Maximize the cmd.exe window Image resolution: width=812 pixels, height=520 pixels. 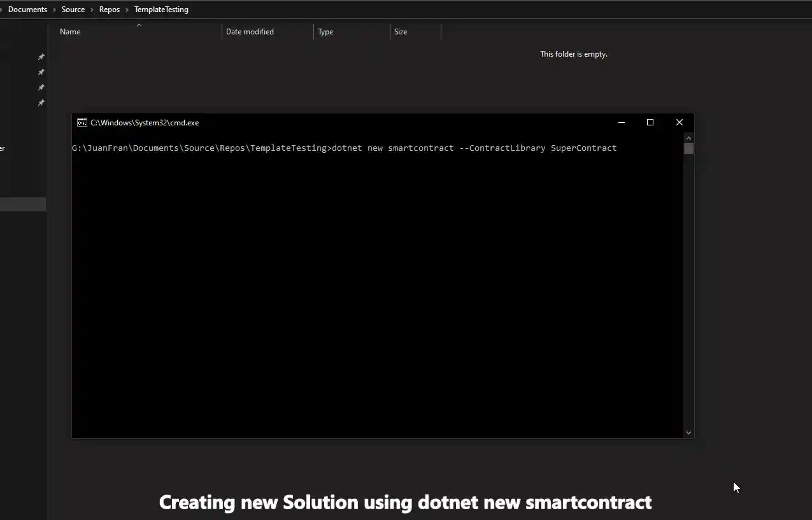click(650, 122)
